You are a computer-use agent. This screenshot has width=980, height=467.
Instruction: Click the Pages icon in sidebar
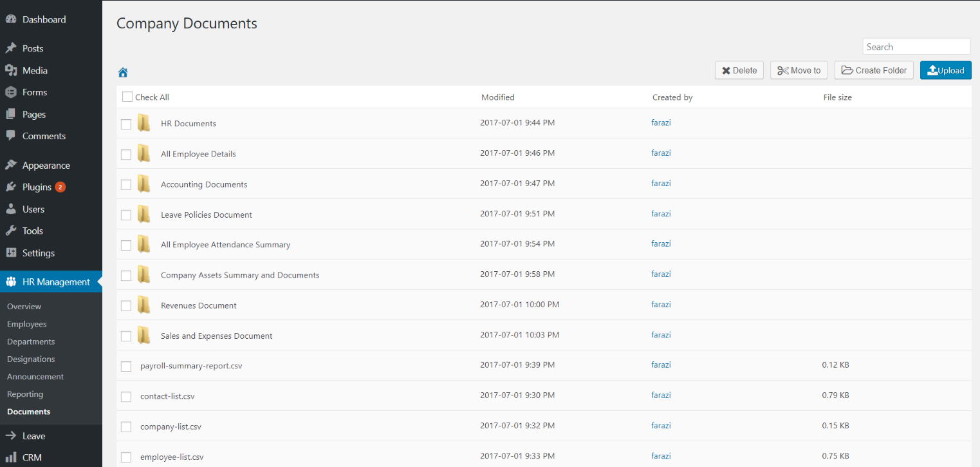[x=11, y=114]
